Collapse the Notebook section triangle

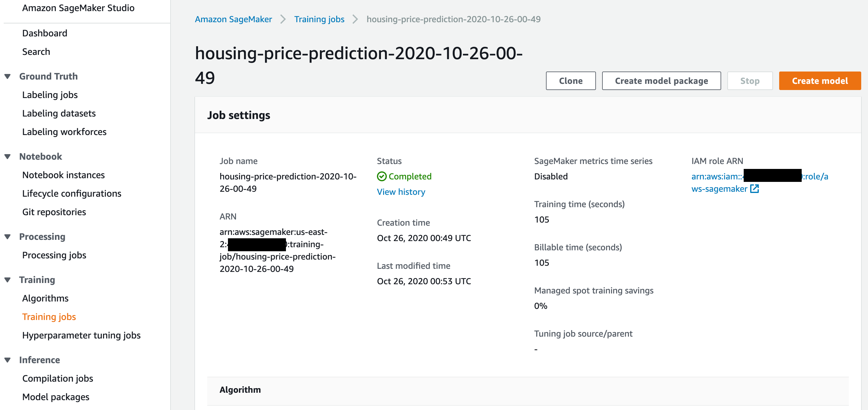(7, 157)
